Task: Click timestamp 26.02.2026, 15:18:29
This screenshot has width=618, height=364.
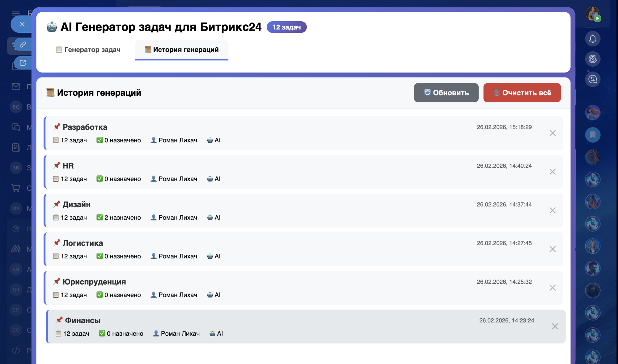Action: tap(504, 127)
